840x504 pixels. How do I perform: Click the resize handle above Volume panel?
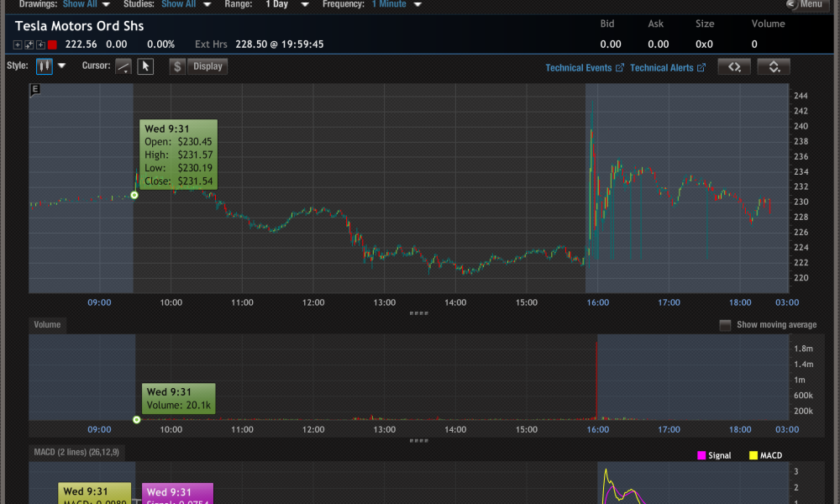pyautogui.click(x=417, y=313)
